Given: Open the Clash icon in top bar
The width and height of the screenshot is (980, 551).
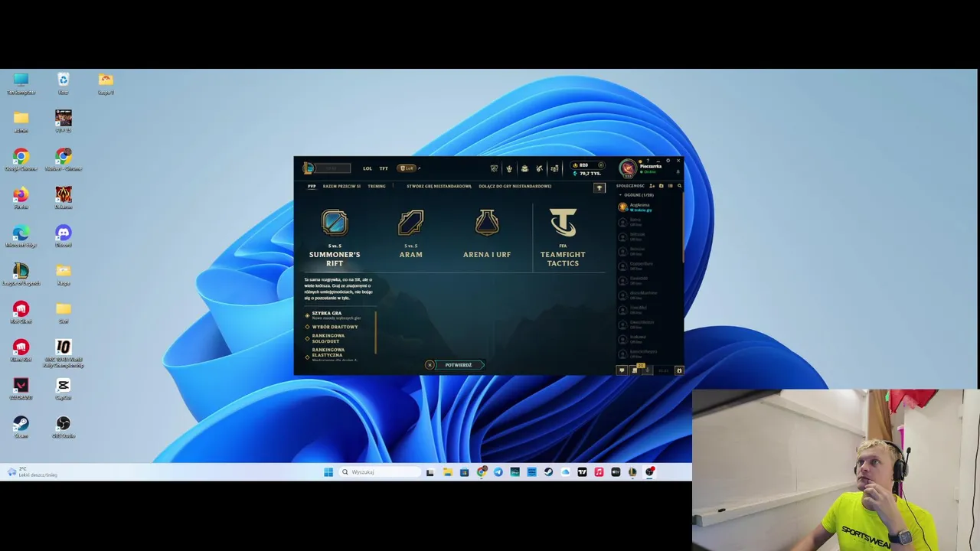Looking at the screenshot, I should (x=494, y=168).
